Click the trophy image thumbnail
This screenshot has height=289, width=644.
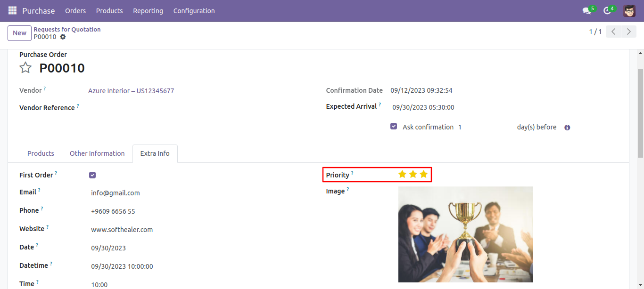[x=465, y=234]
